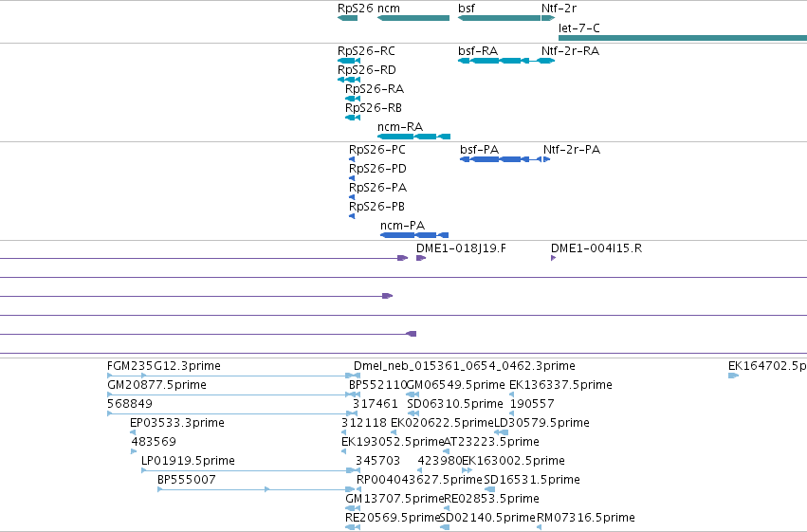The height and width of the screenshot is (532, 807).
Task: Open the LP01919.5prime EST
Action: point(248,470)
